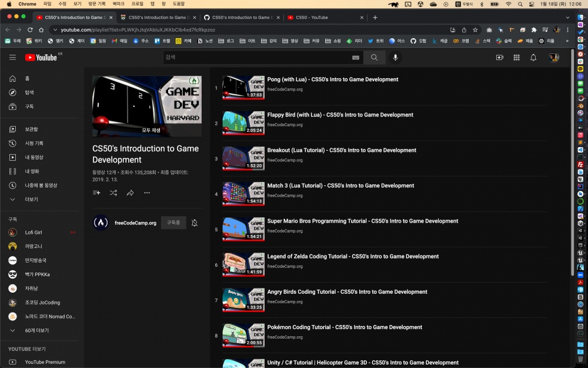Toggle subscribed (구독중) button
This screenshot has height=368, width=588.
coord(173,223)
